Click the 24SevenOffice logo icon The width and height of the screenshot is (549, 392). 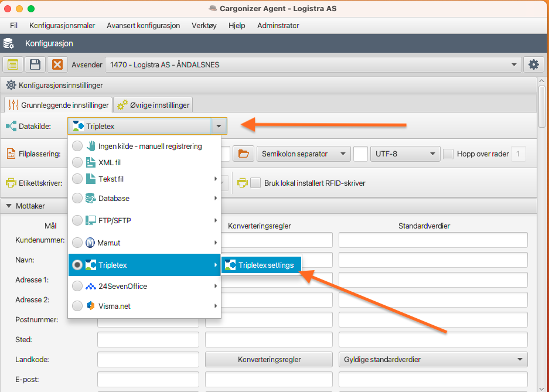tap(91, 287)
